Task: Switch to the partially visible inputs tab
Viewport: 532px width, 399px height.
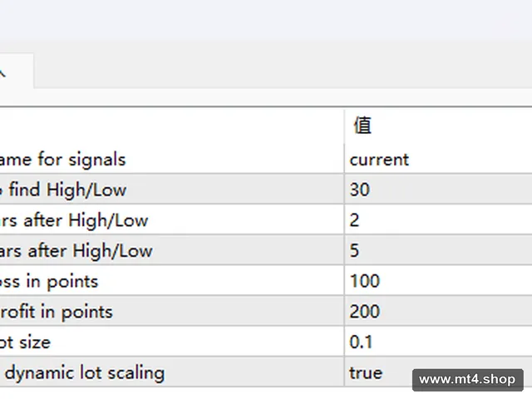Action: point(17,71)
